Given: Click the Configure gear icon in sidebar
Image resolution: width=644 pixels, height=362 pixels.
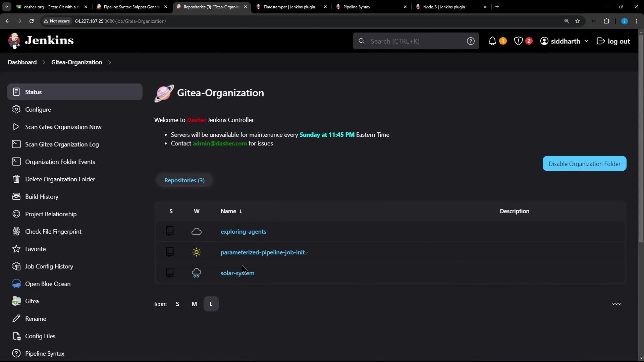Looking at the screenshot, I should [x=16, y=109].
